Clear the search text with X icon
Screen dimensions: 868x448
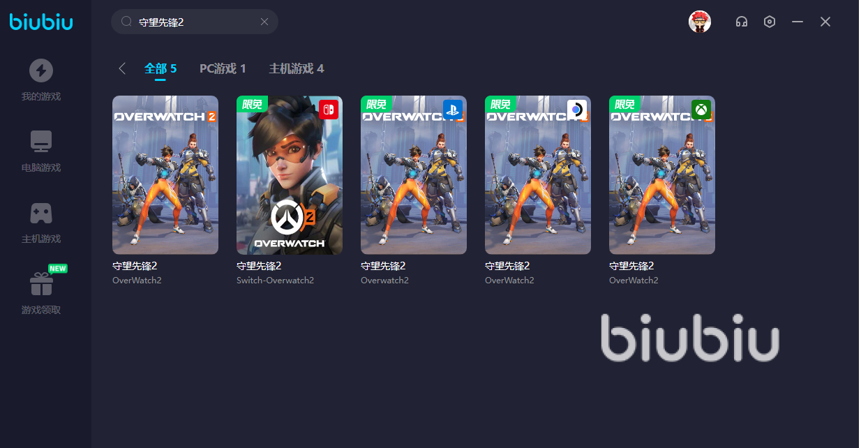264,22
